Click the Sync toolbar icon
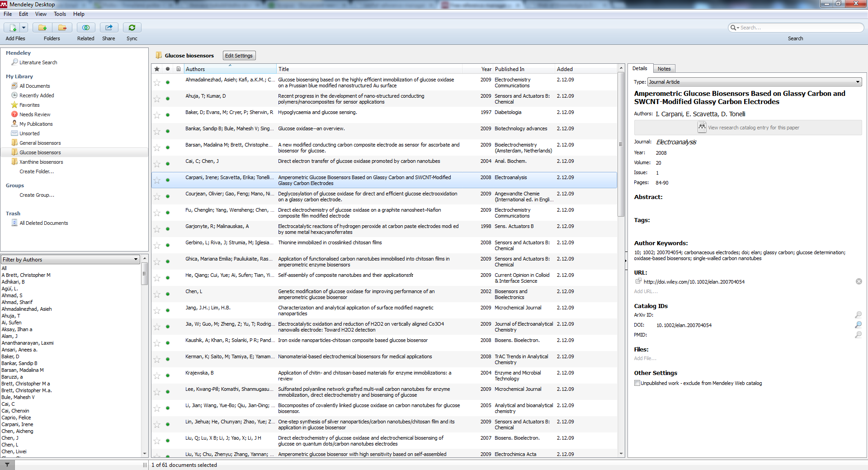The width and height of the screenshot is (868, 470). 132,28
